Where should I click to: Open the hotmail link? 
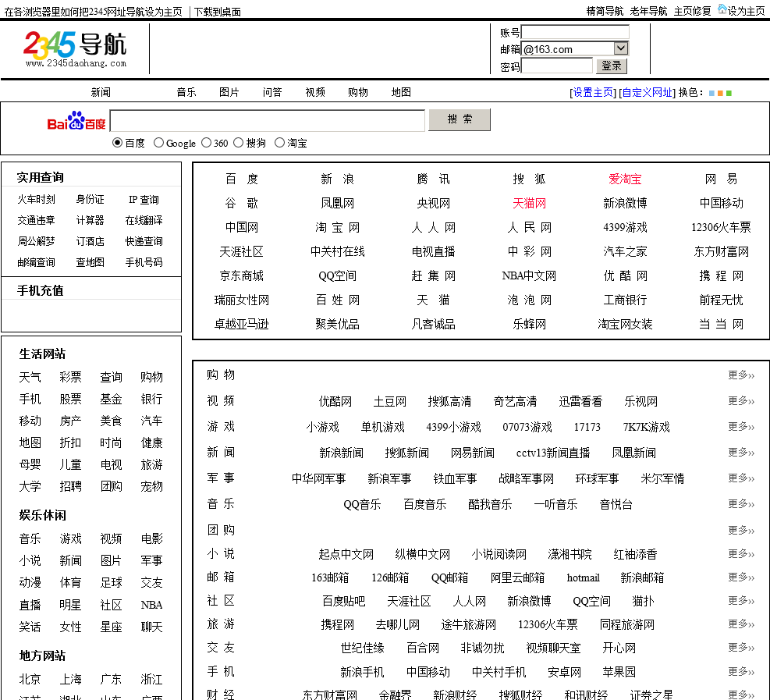[583, 577]
